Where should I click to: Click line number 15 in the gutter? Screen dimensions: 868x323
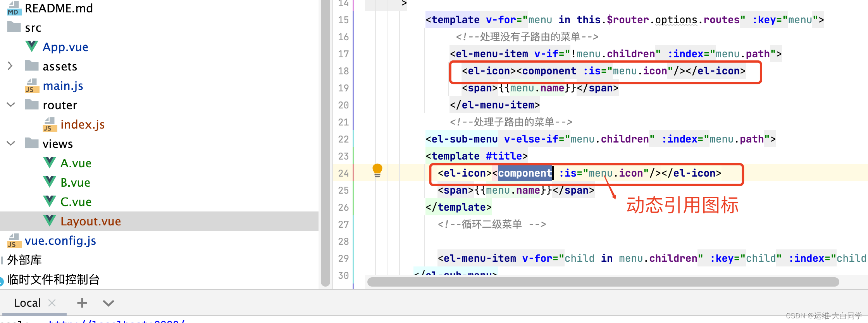343,20
